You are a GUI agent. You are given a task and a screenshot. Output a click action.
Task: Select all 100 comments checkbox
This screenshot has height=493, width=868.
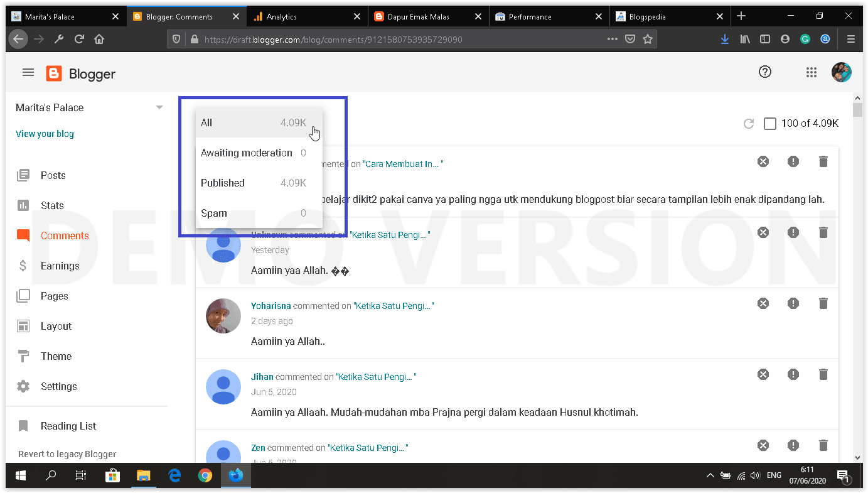(x=770, y=124)
